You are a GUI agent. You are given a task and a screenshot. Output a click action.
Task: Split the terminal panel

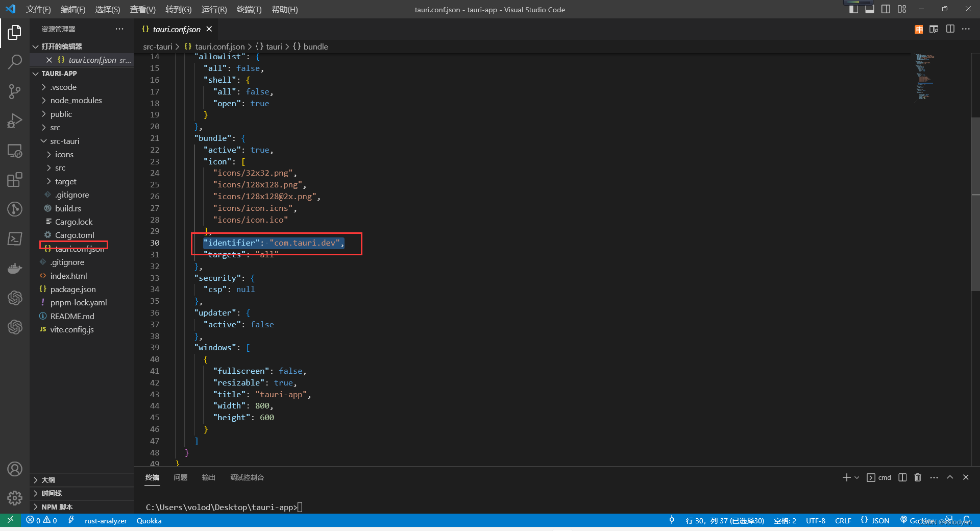tap(902, 477)
